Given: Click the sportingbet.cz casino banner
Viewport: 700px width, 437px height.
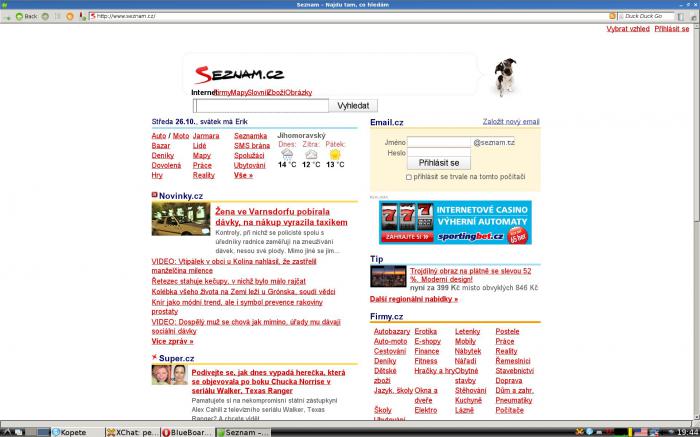Looking at the screenshot, I should 455,222.
